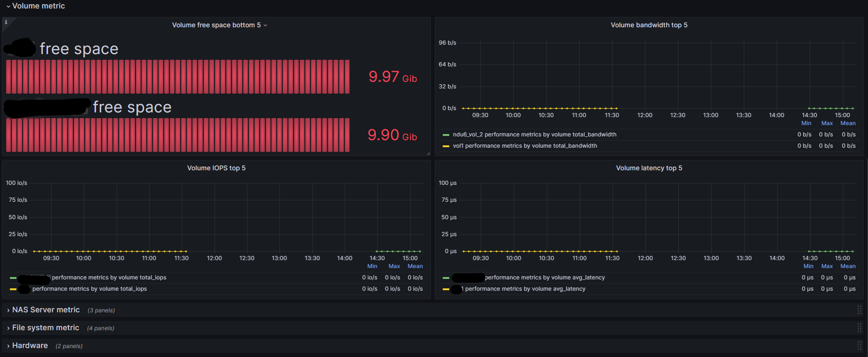
Task: Sort IOPS legend by Mean column
Action: 415,266
